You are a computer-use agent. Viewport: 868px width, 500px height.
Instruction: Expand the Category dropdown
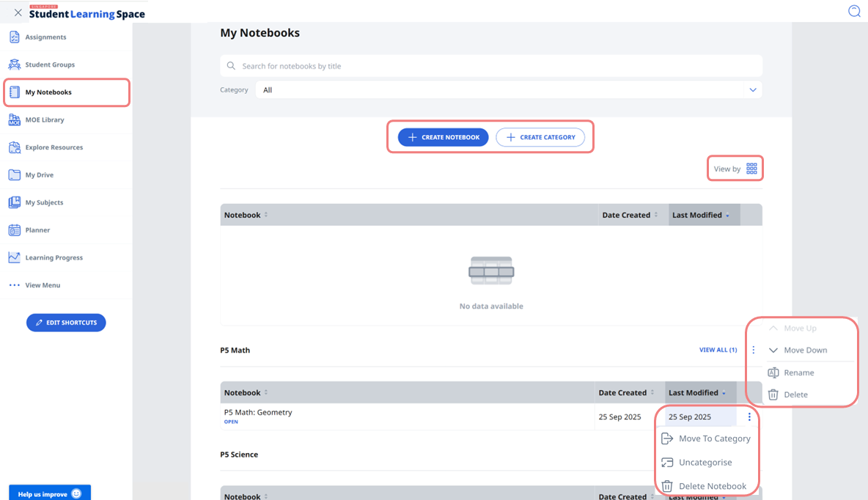[752, 90]
